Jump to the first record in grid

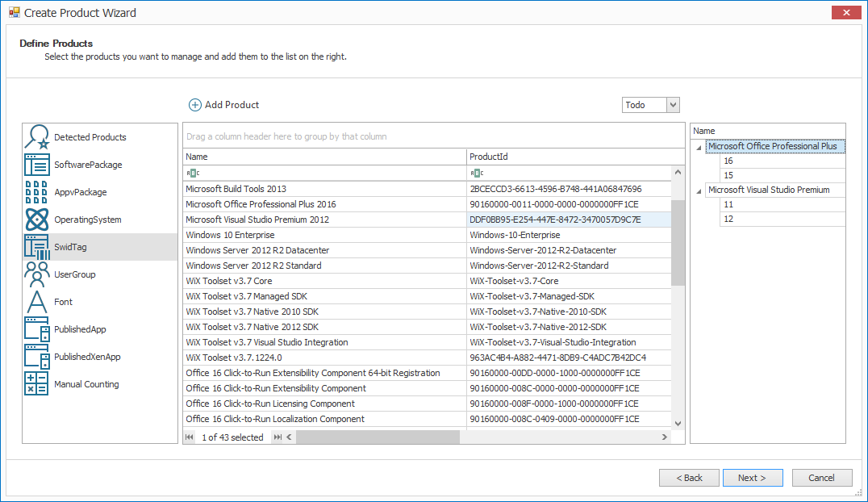[x=190, y=437]
